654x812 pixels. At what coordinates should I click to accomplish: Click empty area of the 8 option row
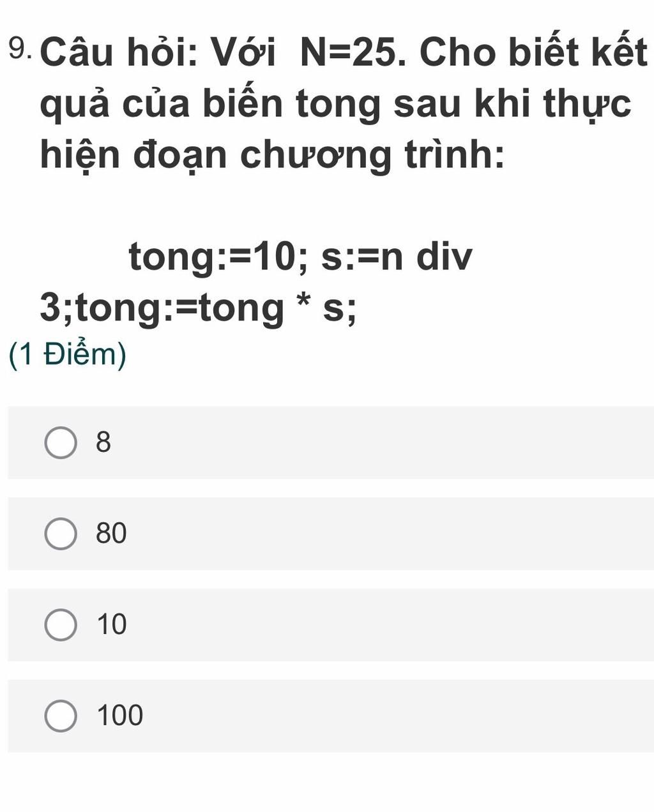coord(383,442)
